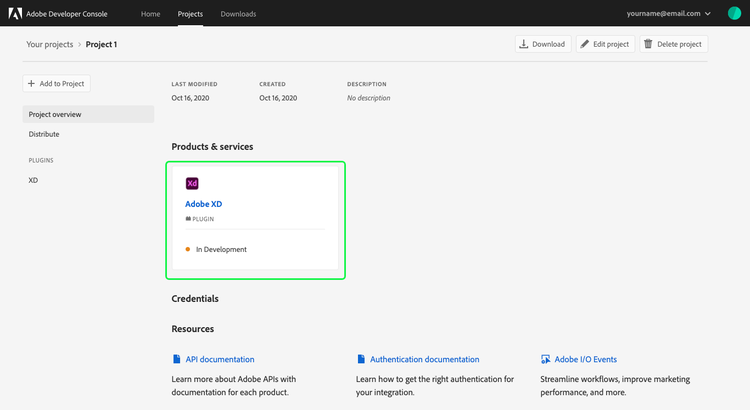
Task: Click the Credentials heading
Action: pos(195,299)
